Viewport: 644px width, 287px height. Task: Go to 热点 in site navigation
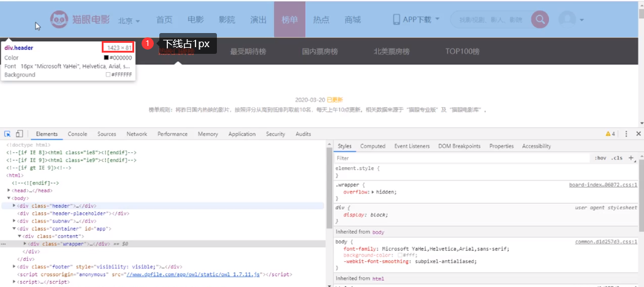tap(321, 20)
